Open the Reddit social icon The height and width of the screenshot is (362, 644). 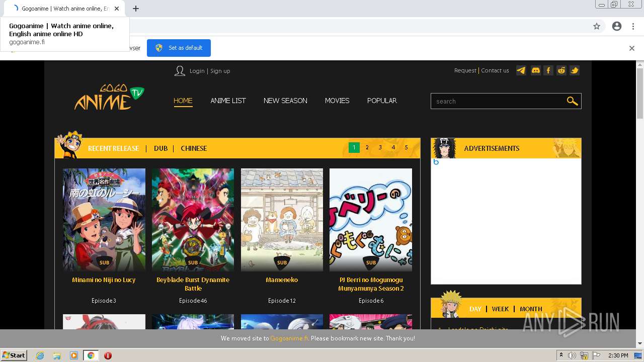click(x=561, y=70)
